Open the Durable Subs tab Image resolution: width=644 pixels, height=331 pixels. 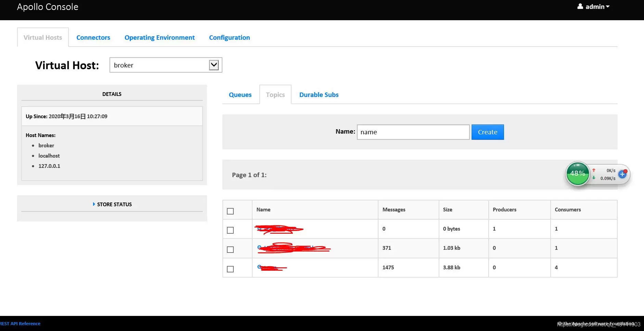click(x=319, y=95)
